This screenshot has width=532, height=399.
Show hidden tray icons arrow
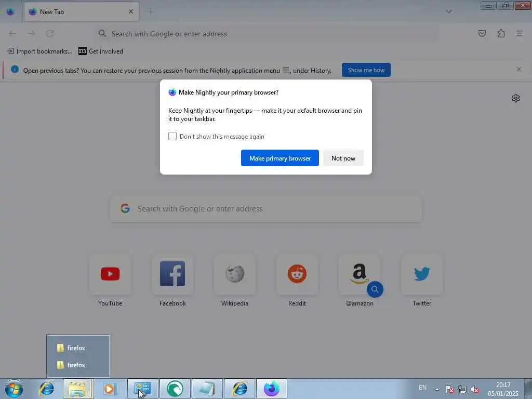pos(437,390)
